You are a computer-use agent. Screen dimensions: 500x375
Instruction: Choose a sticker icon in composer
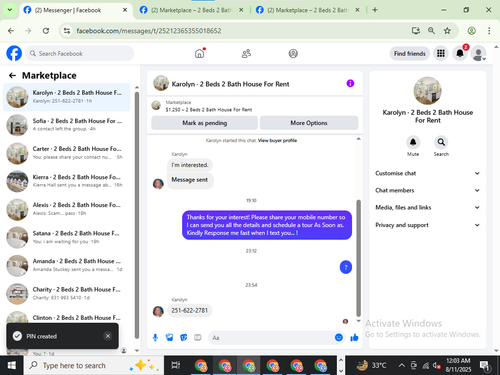(184, 338)
